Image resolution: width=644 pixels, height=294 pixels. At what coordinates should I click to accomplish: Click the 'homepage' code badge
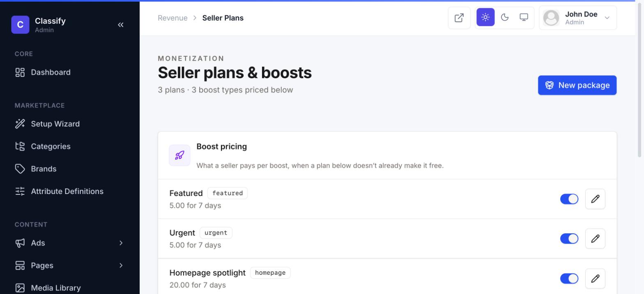coord(270,273)
